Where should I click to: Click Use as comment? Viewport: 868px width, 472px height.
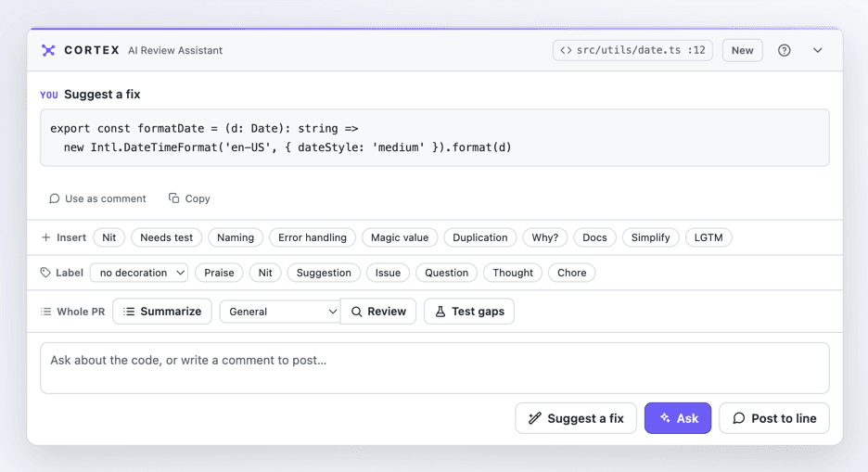coord(97,198)
